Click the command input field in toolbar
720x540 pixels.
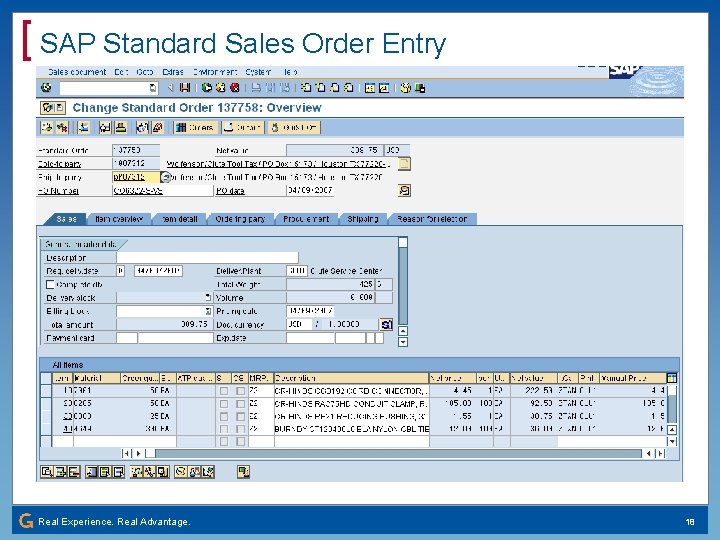pyautogui.click(x=109, y=88)
